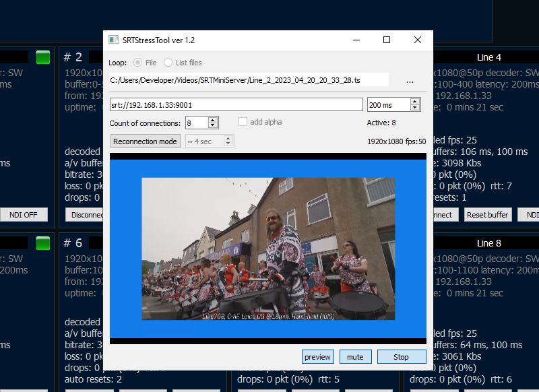Open the file browse ellipsis button
This screenshot has width=539, height=392.
[x=410, y=81]
